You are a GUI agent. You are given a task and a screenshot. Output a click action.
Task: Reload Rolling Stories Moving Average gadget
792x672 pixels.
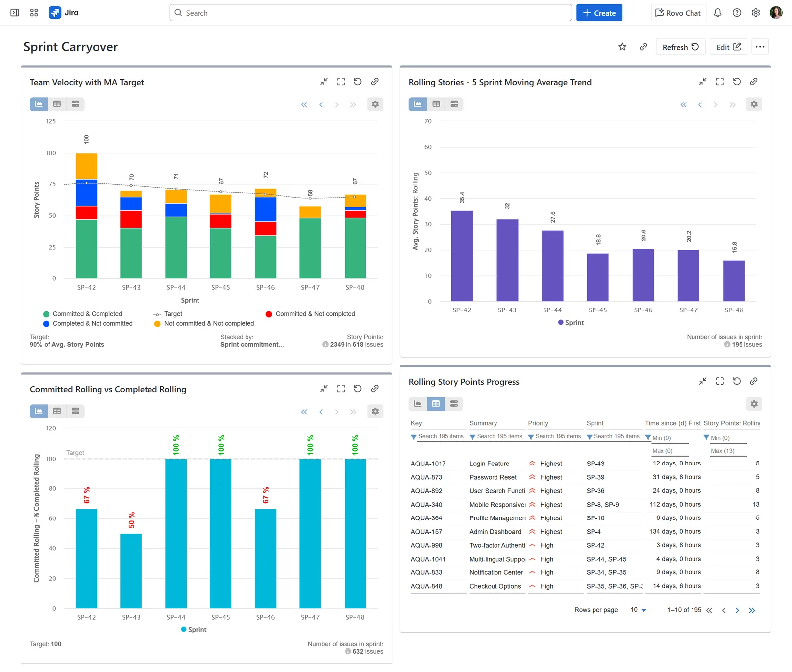(737, 82)
